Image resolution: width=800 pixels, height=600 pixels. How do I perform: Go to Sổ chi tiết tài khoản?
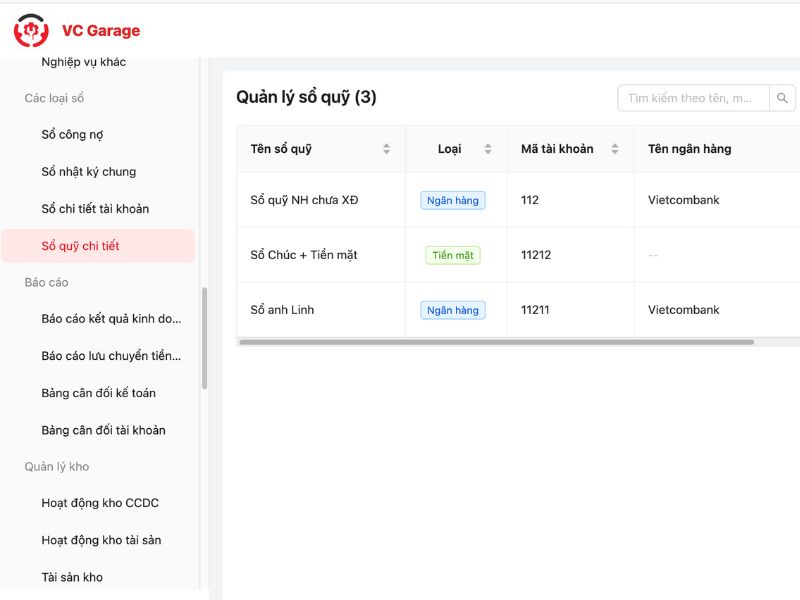tap(95, 209)
